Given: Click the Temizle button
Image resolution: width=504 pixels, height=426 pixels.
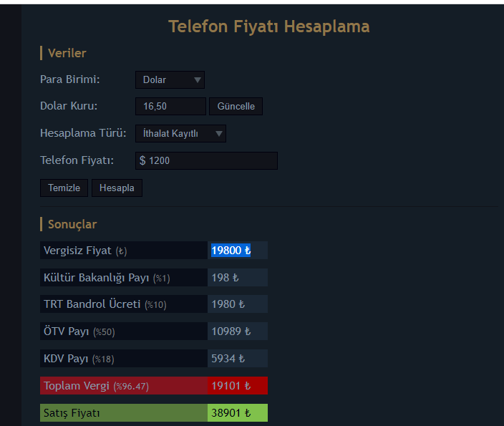Looking at the screenshot, I should [x=64, y=188].
